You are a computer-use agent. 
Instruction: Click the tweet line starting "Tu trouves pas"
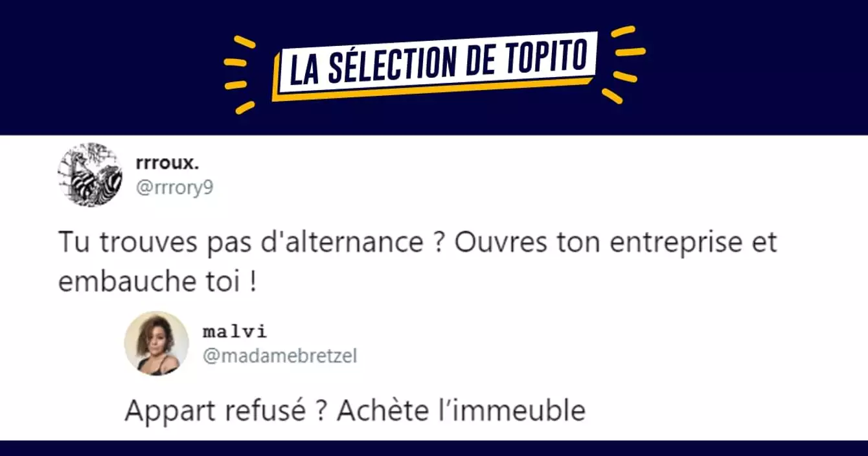coord(417,244)
